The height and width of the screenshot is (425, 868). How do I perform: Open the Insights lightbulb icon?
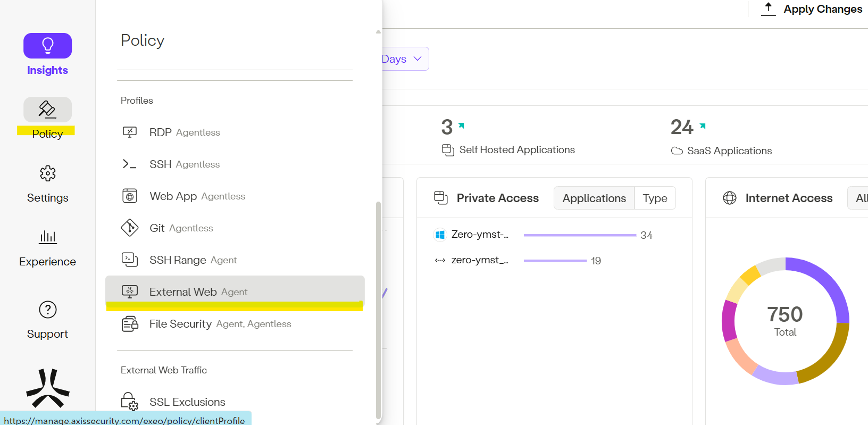[47, 46]
